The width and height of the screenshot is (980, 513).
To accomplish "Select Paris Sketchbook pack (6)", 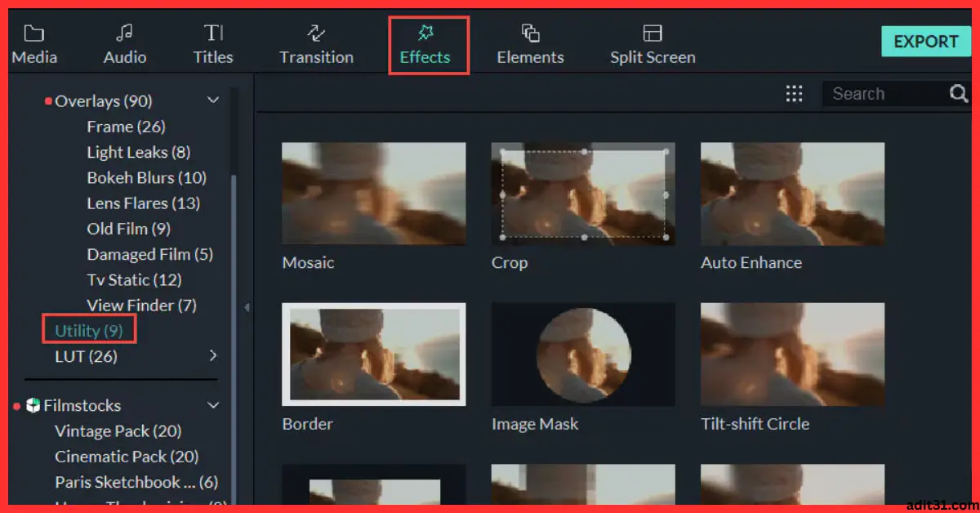I will [x=136, y=482].
